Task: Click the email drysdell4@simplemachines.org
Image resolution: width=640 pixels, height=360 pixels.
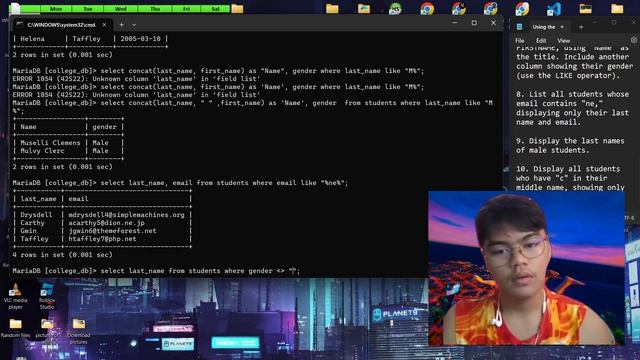Action: 127,215
